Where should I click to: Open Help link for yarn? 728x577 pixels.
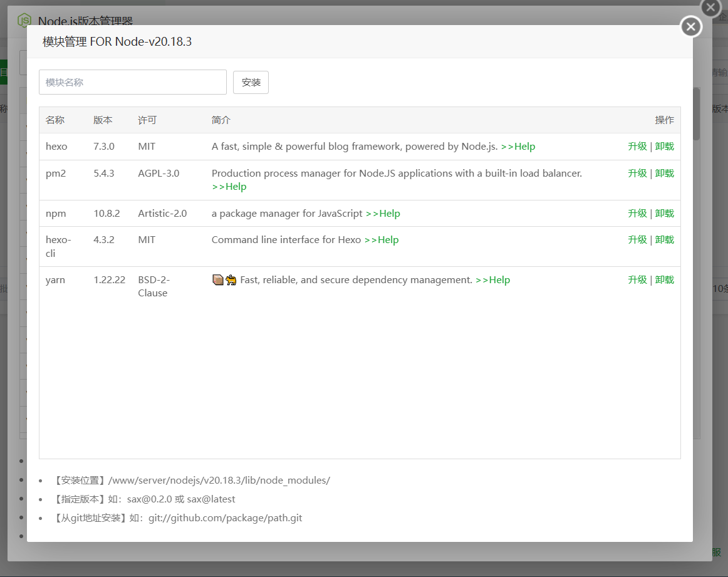pos(492,280)
